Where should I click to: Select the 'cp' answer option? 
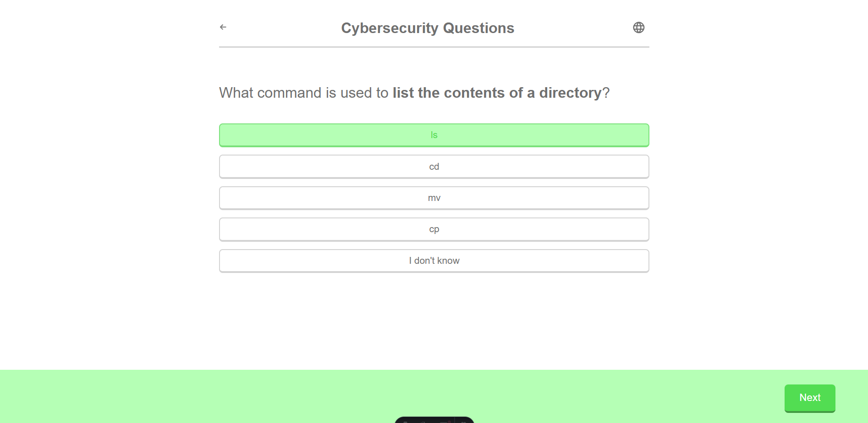click(434, 229)
